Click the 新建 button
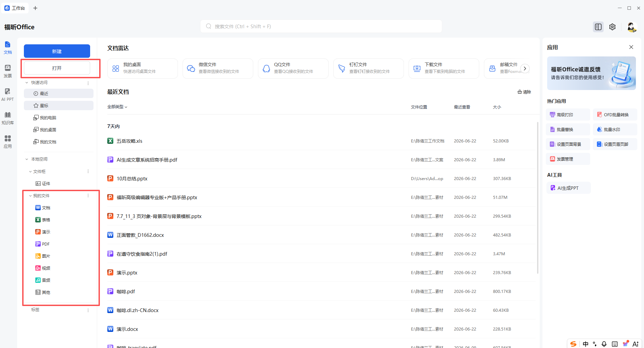644x348 pixels. point(57,51)
